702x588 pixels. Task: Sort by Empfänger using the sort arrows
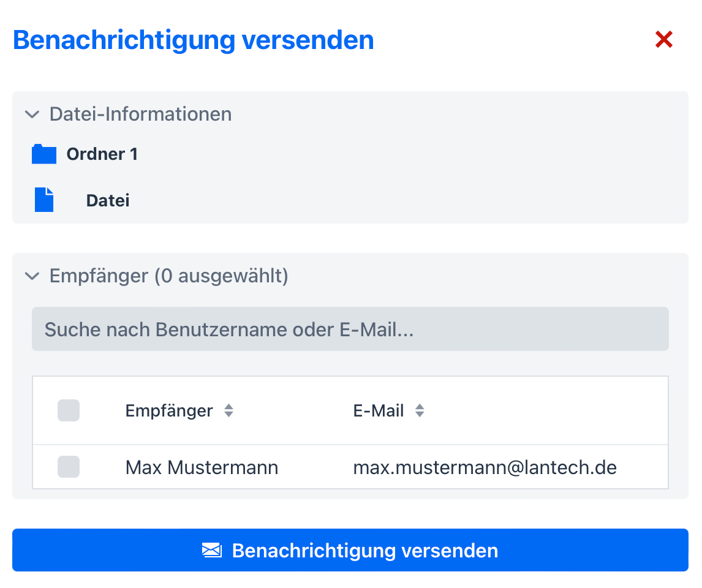coord(228,411)
